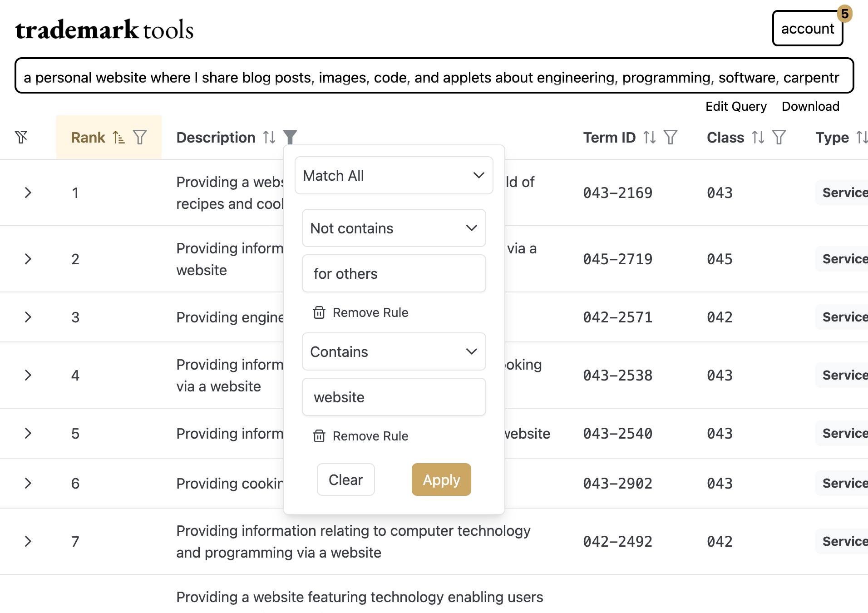Click the Description column header

[x=216, y=137]
